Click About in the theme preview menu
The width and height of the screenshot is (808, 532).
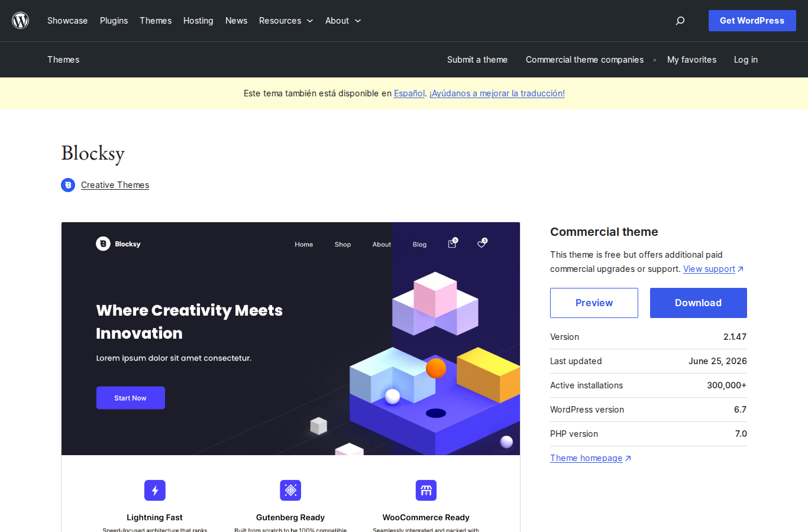[382, 244]
